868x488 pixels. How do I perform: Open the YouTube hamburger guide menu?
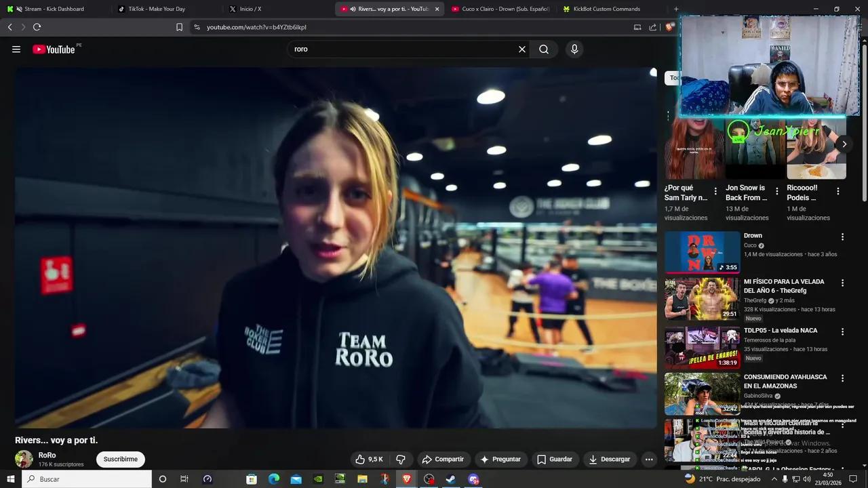click(16, 49)
